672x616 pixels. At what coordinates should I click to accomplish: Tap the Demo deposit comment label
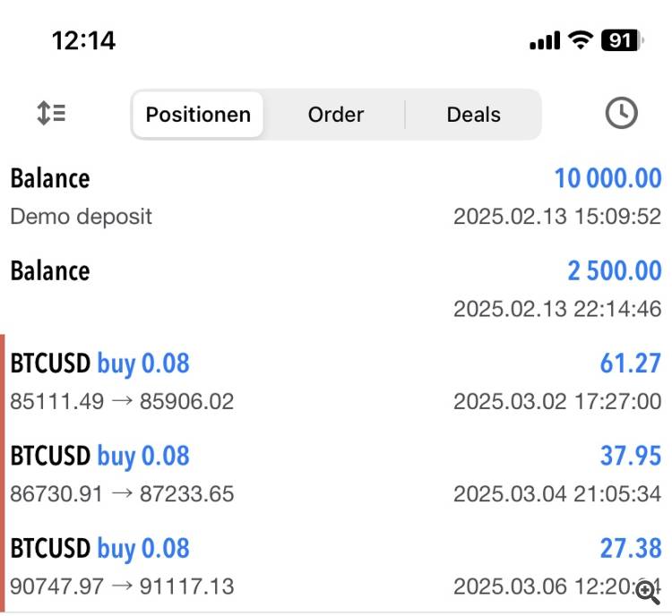pos(82,217)
